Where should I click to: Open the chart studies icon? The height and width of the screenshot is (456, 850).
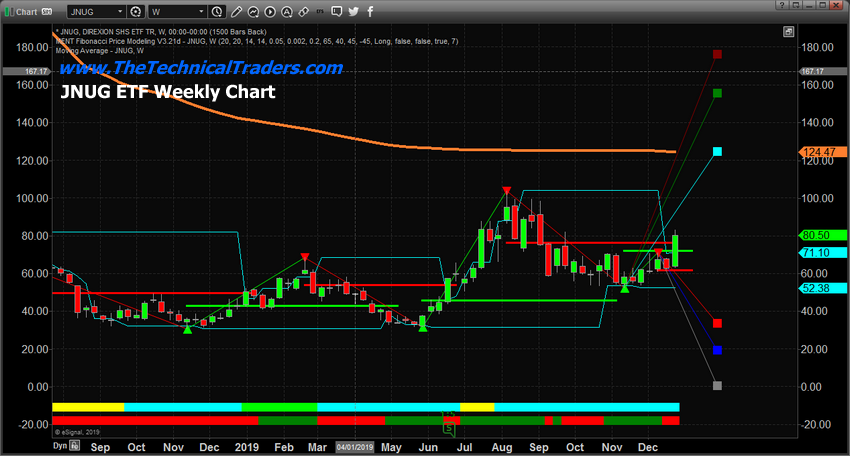point(253,11)
